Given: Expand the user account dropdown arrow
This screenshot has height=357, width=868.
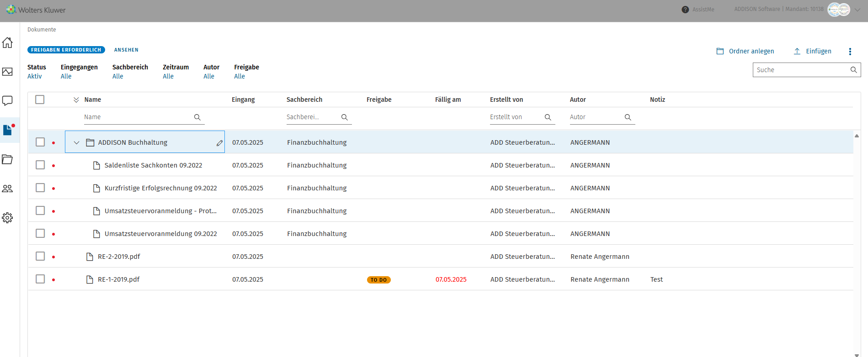Looking at the screenshot, I should click(858, 10).
